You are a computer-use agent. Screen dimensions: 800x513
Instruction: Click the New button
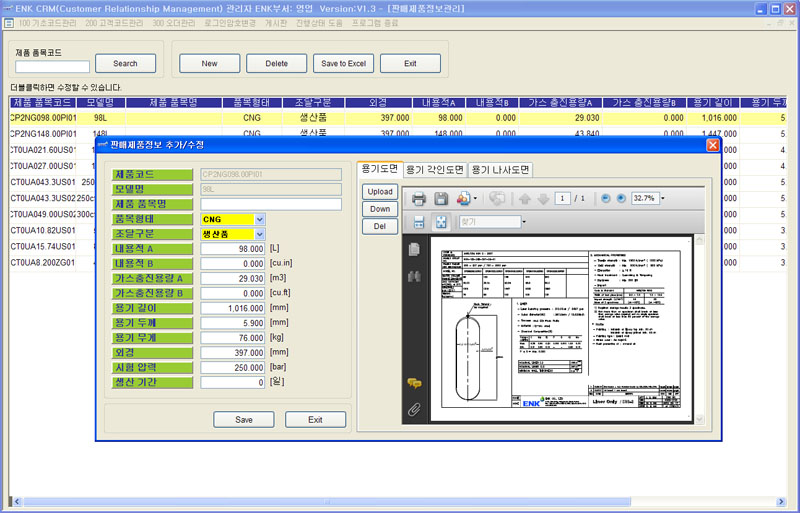coord(210,64)
